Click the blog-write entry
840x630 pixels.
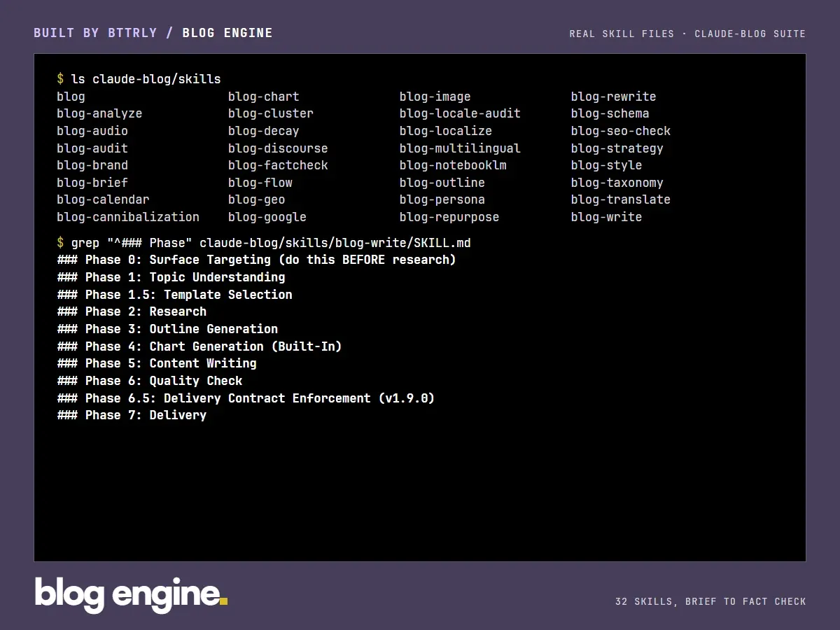pyautogui.click(x=607, y=217)
